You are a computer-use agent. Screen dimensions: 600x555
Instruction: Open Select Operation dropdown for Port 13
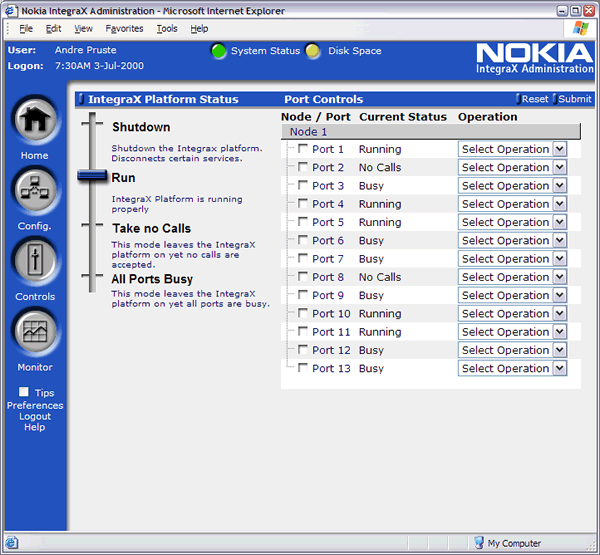coord(512,368)
